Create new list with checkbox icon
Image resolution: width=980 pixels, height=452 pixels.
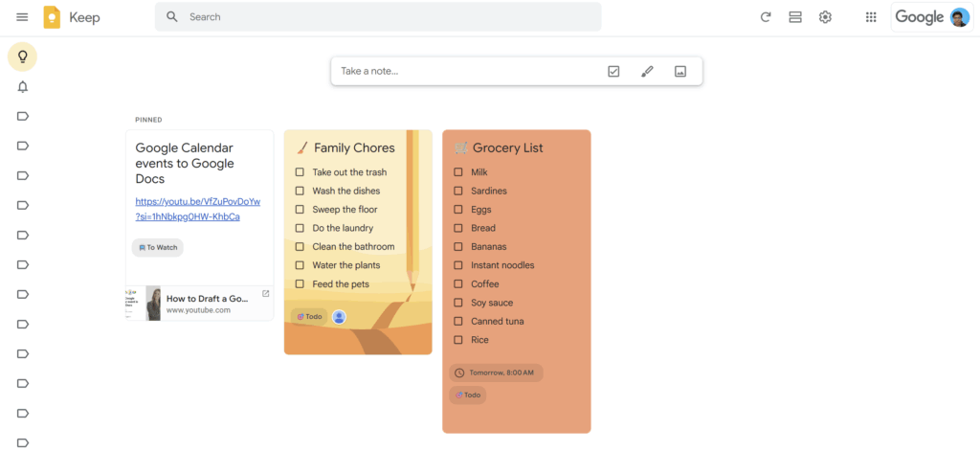coord(613,71)
